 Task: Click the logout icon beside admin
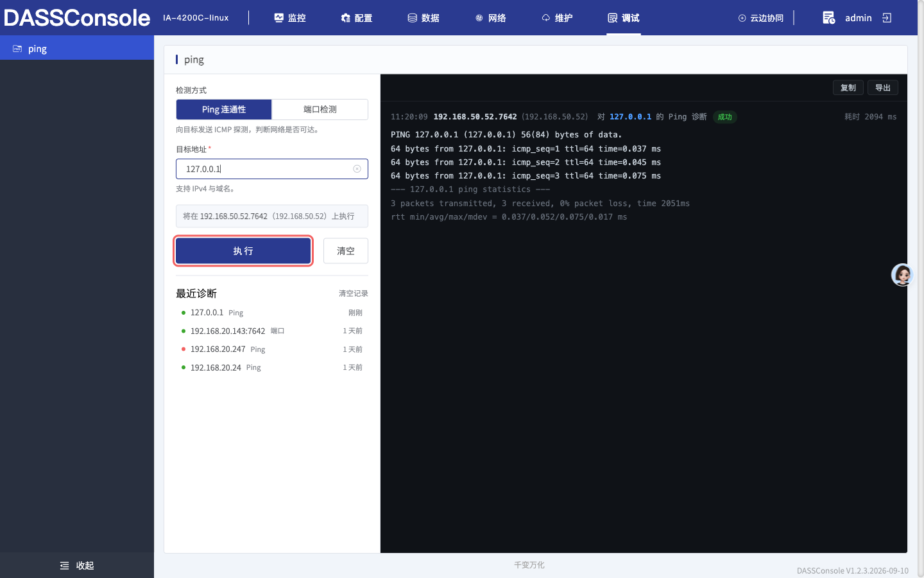tap(887, 18)
